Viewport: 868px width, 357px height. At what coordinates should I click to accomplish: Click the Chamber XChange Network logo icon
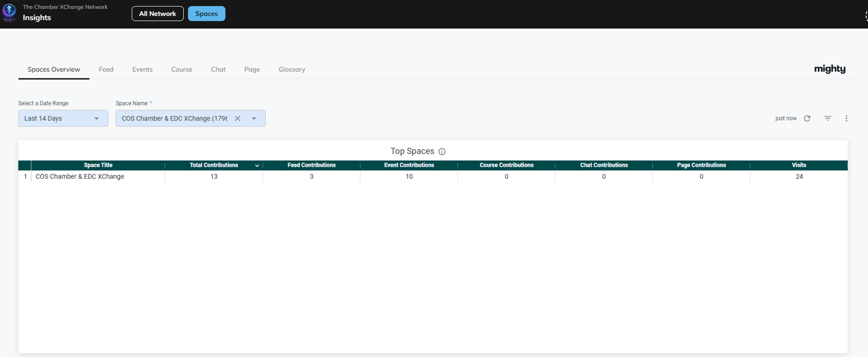pyautogui.click(x=9, y=12)
